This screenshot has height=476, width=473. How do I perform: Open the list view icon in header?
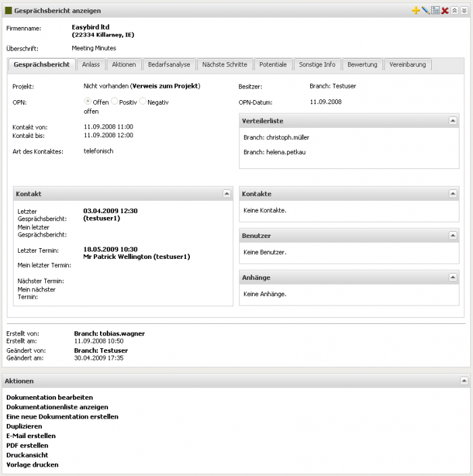coord(435,11)
